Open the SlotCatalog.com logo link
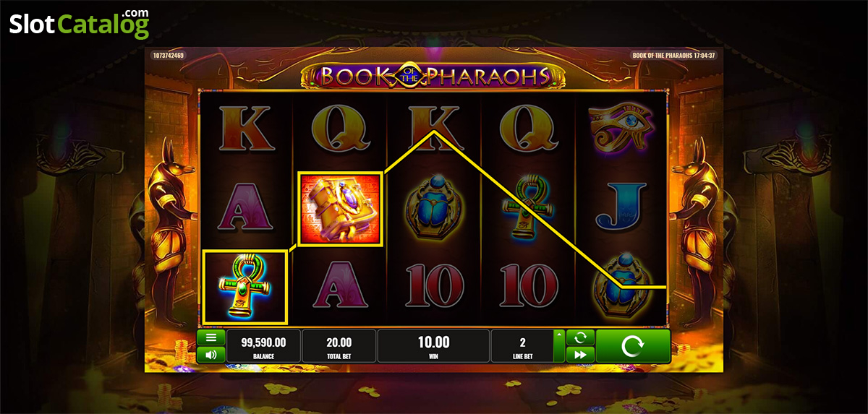Image resolution: width=868 pixels, height=414 pixels. click(x=80, y=23)
